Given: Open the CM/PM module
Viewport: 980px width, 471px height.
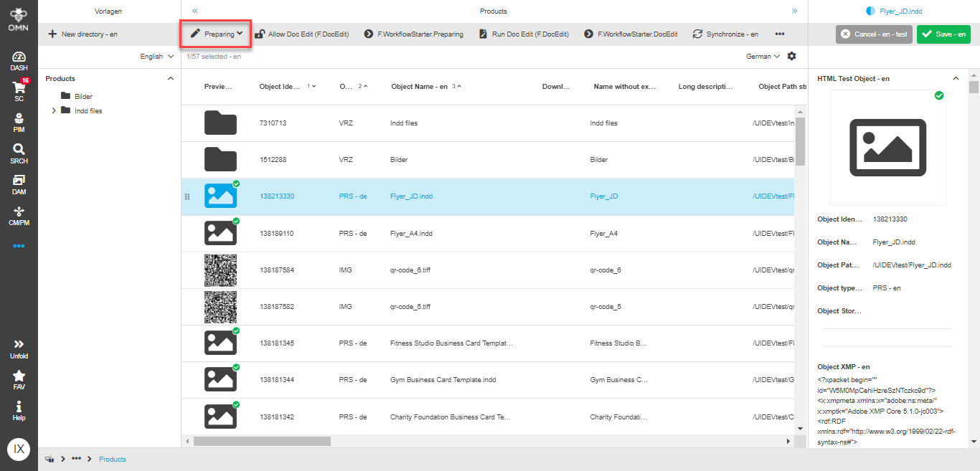Looking at the screenshot, I should (19, 214).
